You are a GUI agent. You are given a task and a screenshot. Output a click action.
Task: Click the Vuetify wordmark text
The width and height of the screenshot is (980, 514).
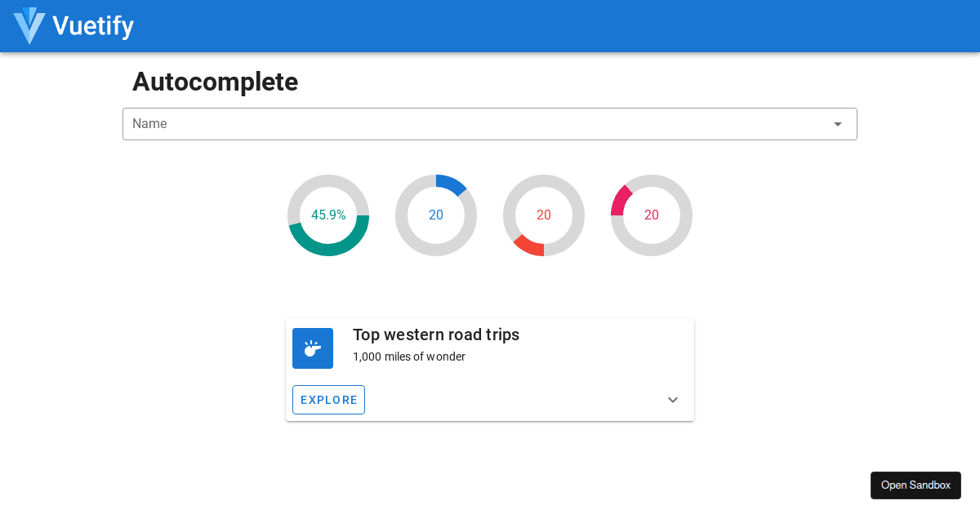pyautogui.click(x=93, y=26)
